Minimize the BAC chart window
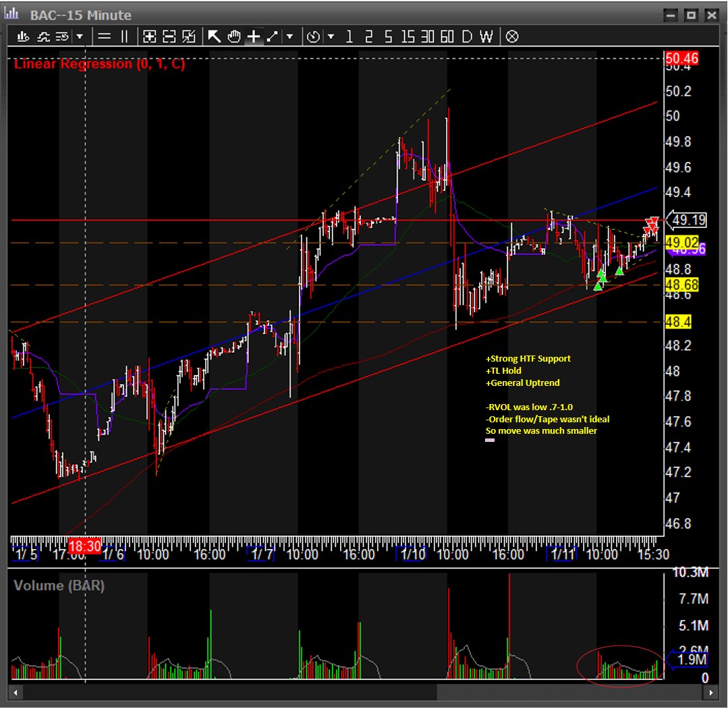Image resolution: width=728 pixels, height=709 pixels. coord(671,15)
